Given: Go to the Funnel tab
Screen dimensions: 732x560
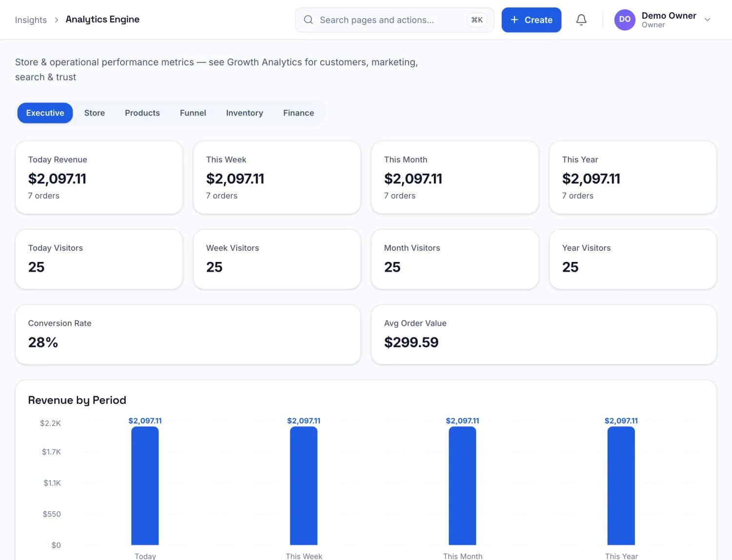Looking at the screenshot, I should [193, 113].
